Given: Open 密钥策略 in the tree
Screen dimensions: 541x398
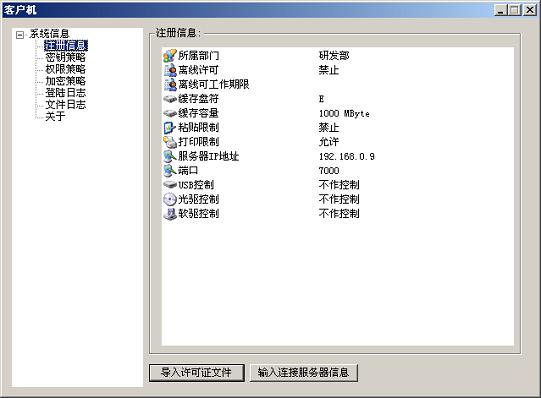Looking at the screenshot, I should (66, 57).
